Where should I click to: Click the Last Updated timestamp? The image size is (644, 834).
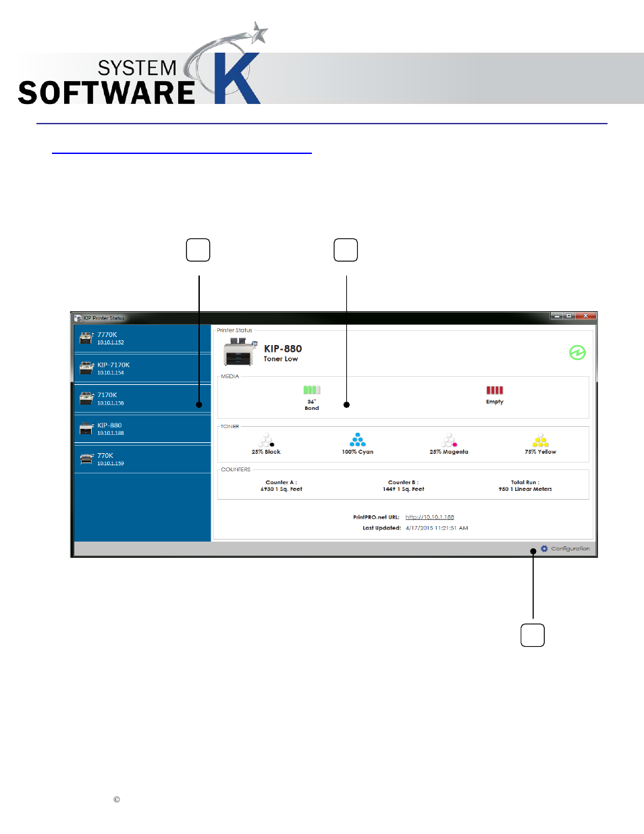coord(437,528)
